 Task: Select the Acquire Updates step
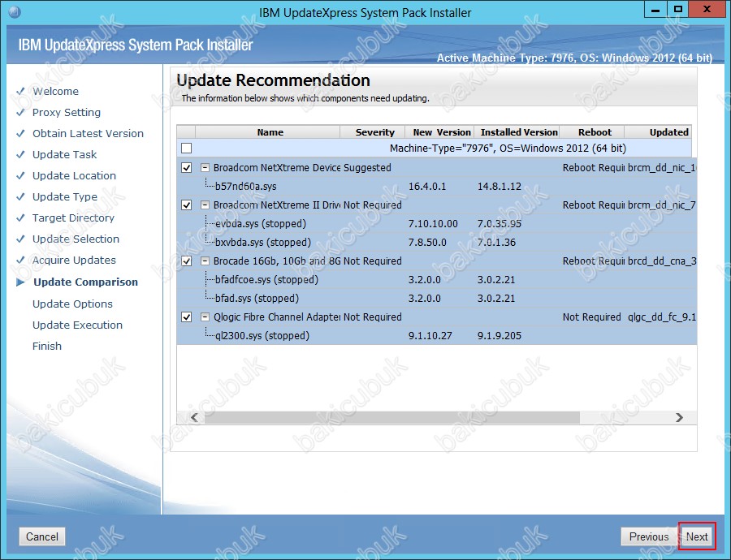point(74,260)
